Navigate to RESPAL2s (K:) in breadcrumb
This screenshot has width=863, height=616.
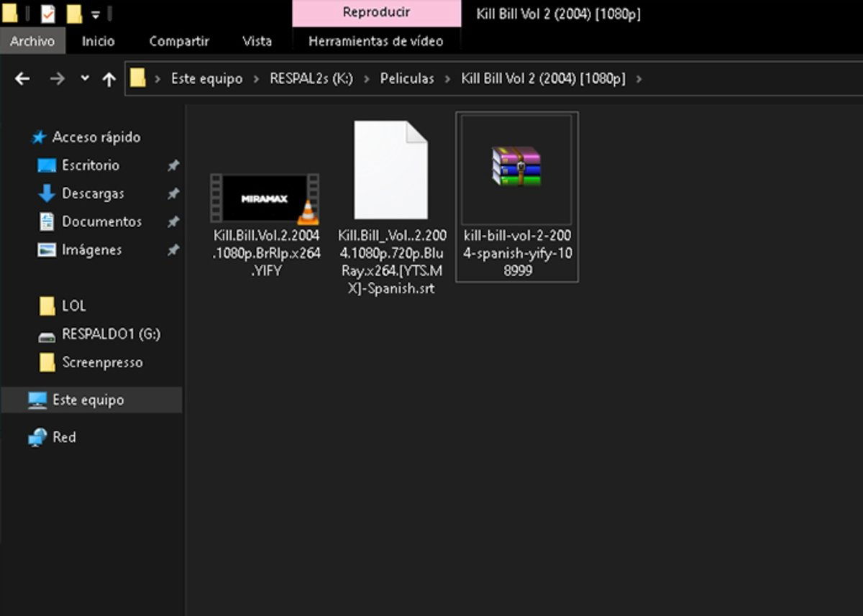[311, 79]
